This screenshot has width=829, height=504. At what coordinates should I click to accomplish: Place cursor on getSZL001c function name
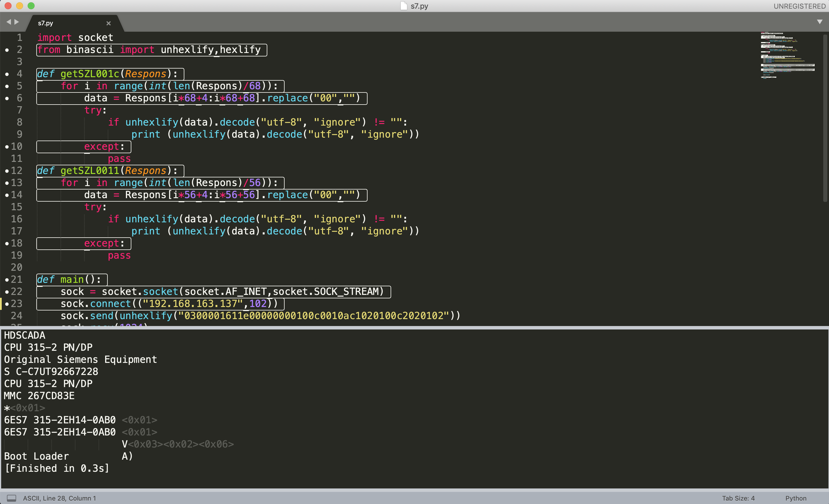click(90, 74)
